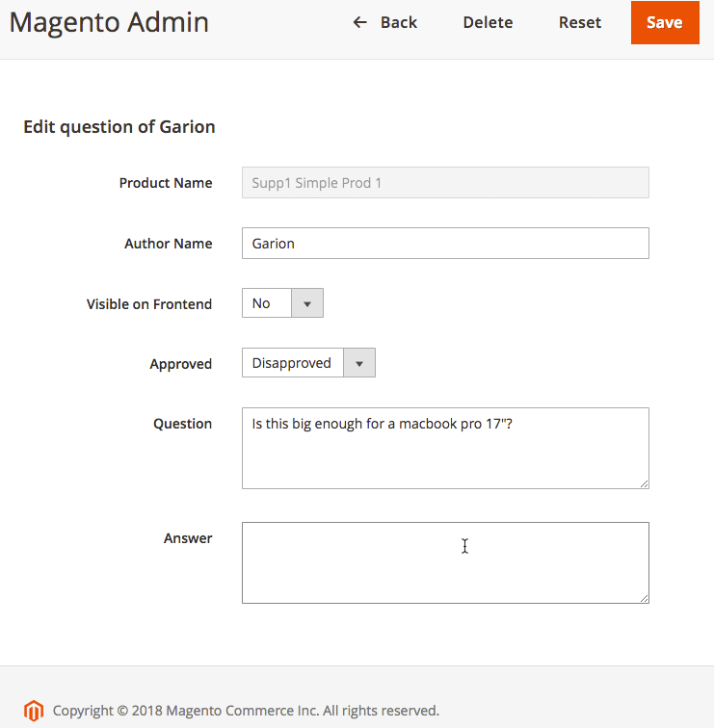The height and width of the screenshot is (728, 714).
Task: Click the Author Name label
Action: point(168,244)
